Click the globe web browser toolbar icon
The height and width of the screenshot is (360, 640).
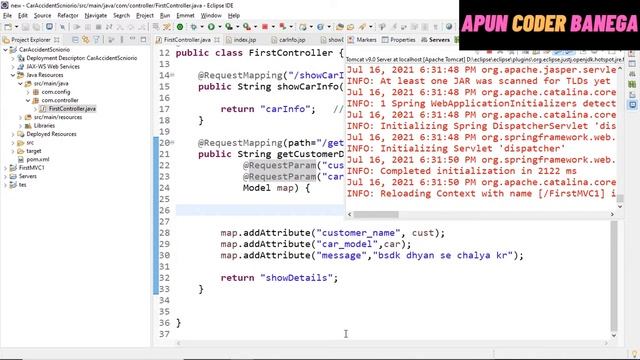pyautogui.click(x=449, y=27)
